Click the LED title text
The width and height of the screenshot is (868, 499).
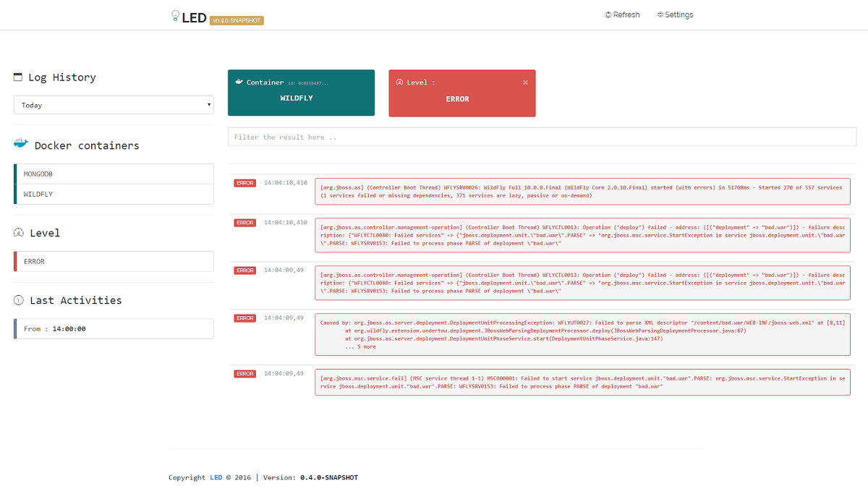195,17
